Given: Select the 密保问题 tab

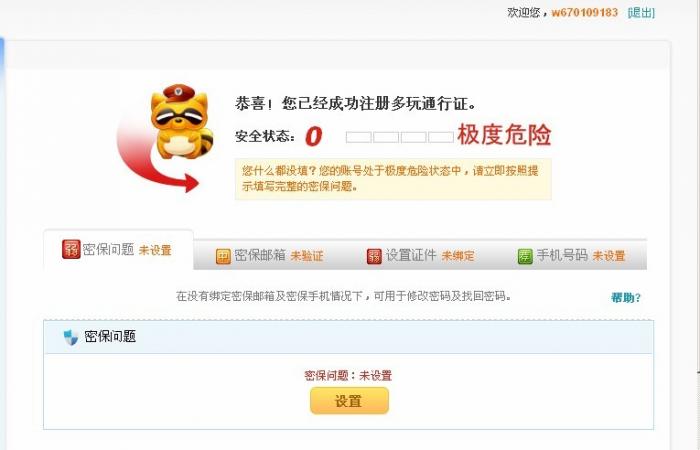Looking at the screenshot, I should click(118, 250).
